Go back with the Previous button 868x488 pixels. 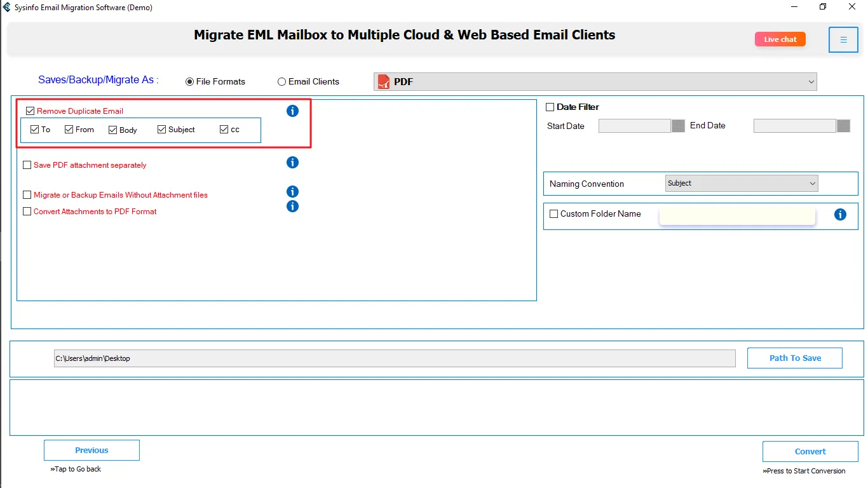click(x=92, y=451)
